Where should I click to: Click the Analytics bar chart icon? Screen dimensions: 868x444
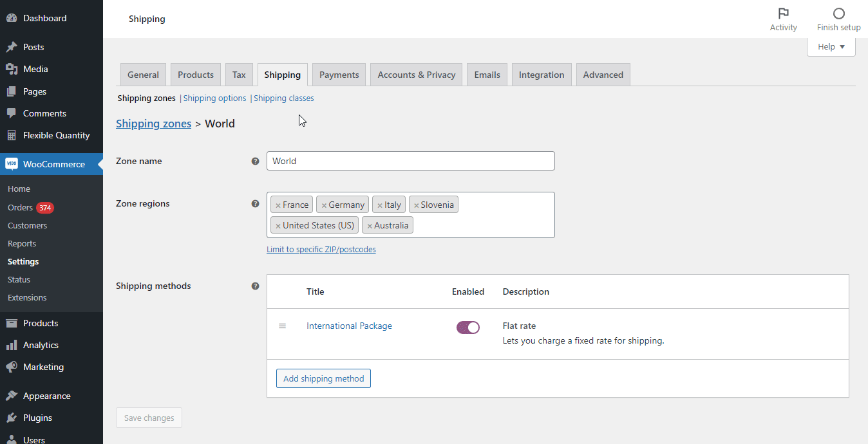click(x=12, y=345)
